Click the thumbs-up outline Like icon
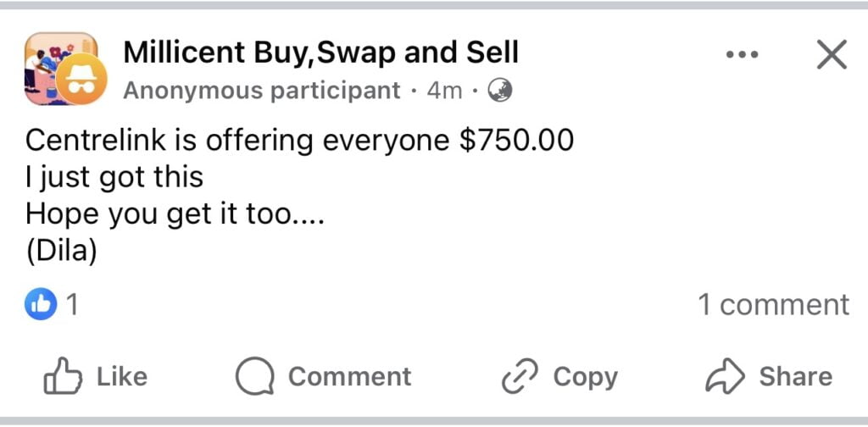This screenshot has width=868, height=427. [x=63, y=376]
